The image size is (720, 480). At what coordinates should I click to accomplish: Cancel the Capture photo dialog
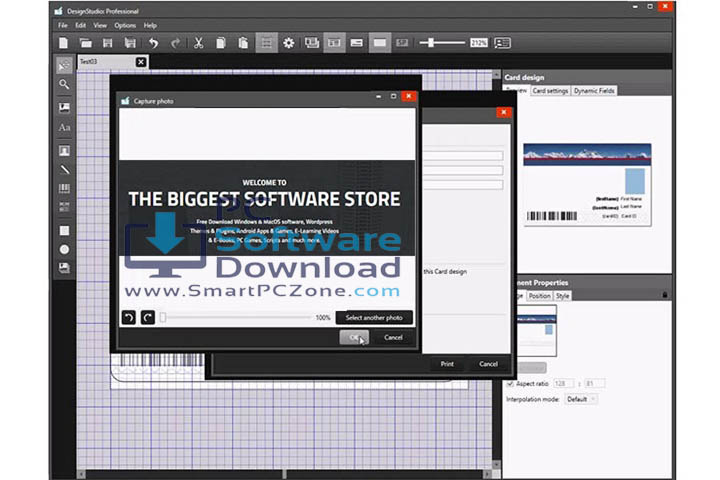[393, 337]
